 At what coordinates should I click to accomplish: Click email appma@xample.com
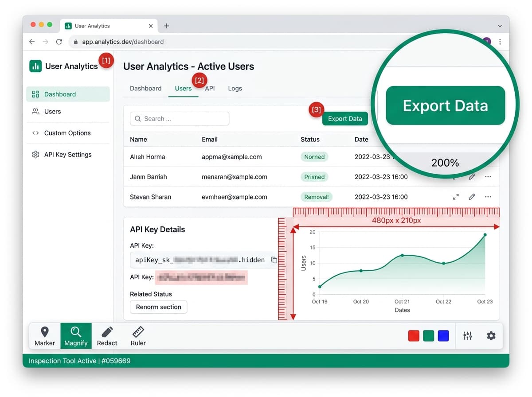click(232, 157)
